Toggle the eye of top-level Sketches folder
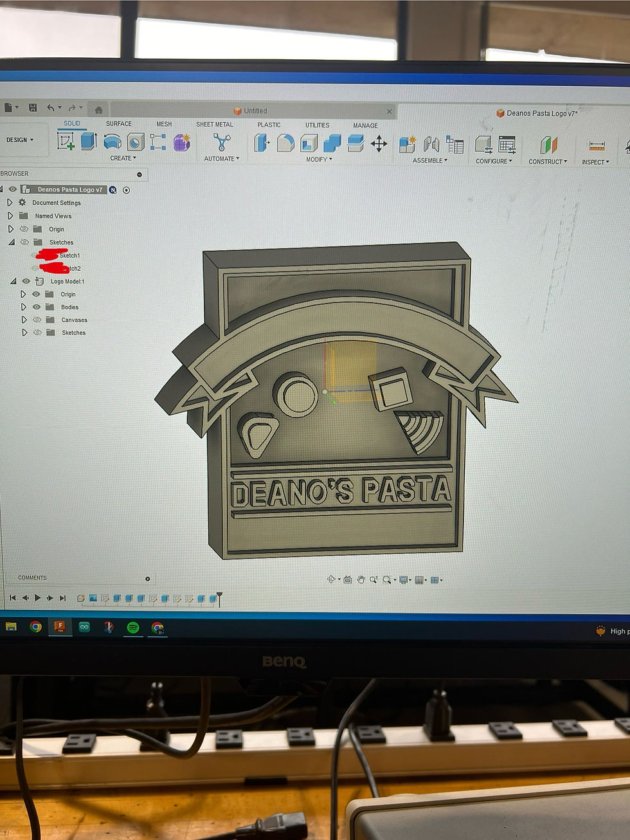This screenshot has width=630, height=840. [x=24, y=242]
